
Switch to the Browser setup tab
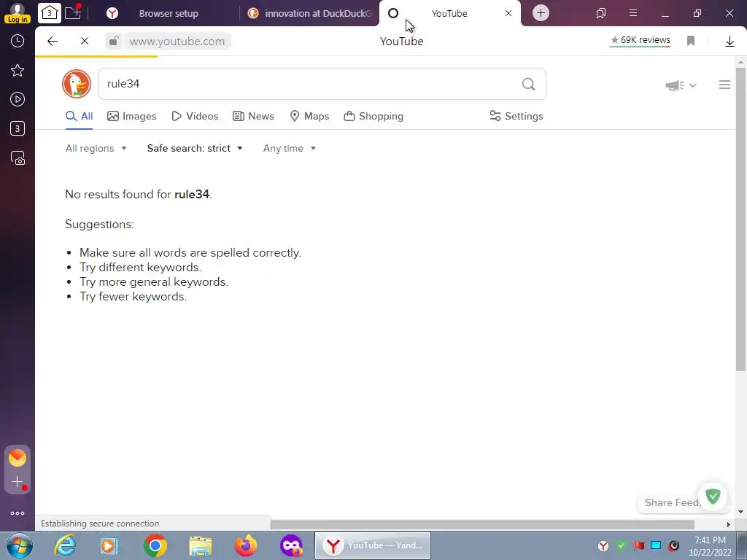point(169,13)
